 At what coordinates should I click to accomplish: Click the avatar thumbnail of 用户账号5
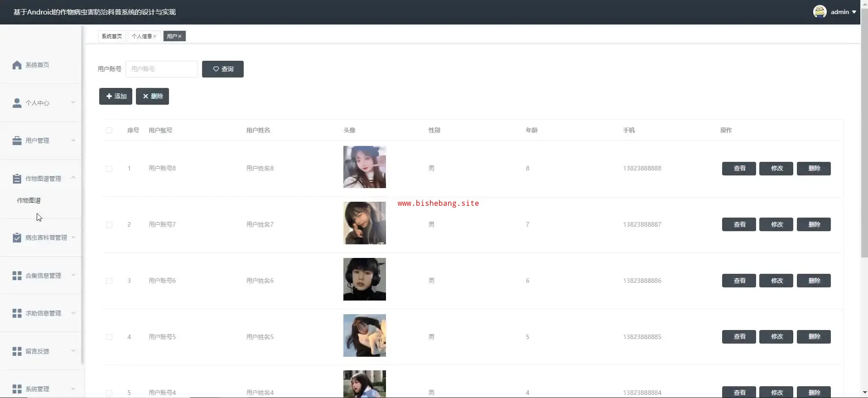point(365,335)
